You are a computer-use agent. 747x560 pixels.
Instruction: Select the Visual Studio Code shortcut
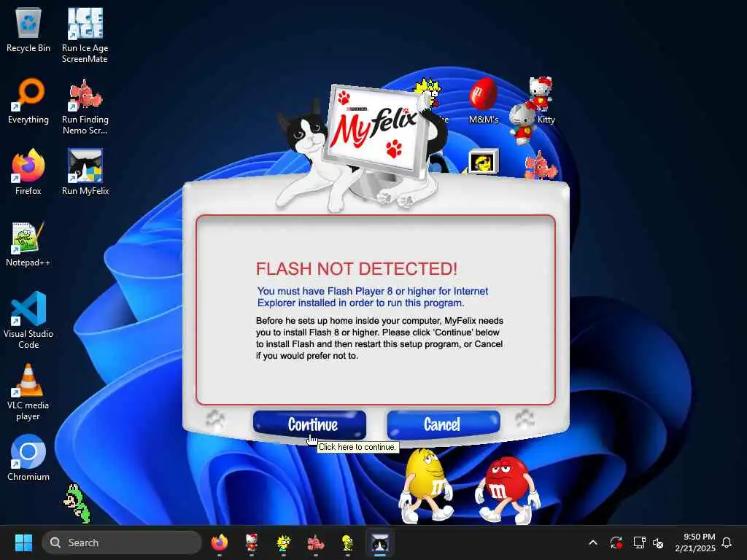click(x=28, y=320)
